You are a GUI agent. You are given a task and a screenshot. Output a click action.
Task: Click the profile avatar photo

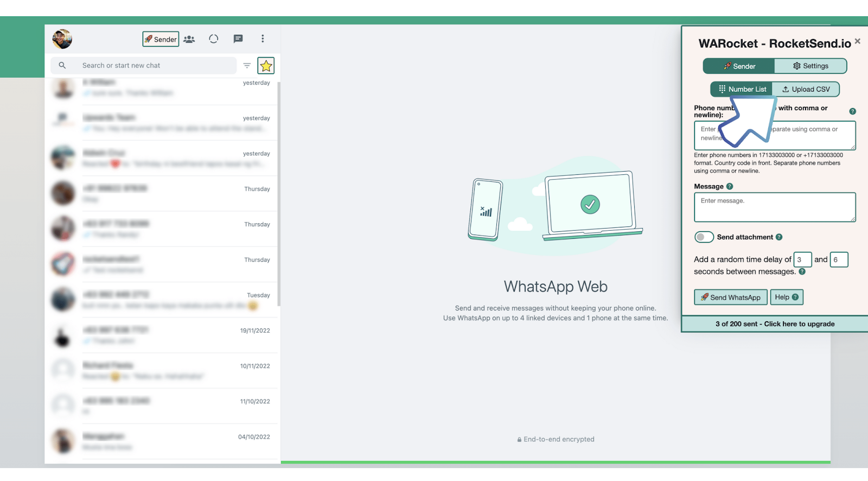click(62, 39)
